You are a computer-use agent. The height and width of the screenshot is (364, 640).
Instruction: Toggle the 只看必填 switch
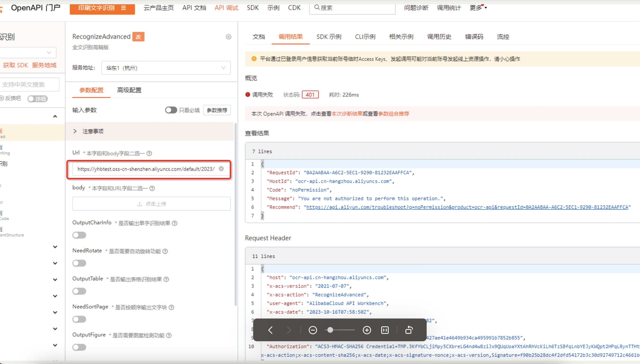click(x=171, y=110)
